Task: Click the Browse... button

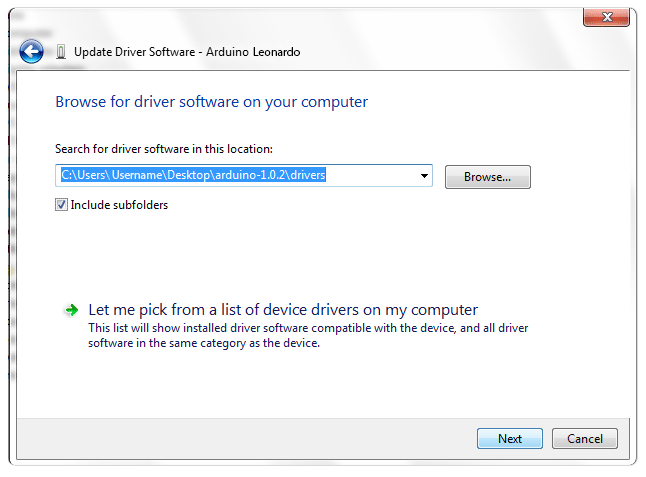Action: [x=487, y=177]
